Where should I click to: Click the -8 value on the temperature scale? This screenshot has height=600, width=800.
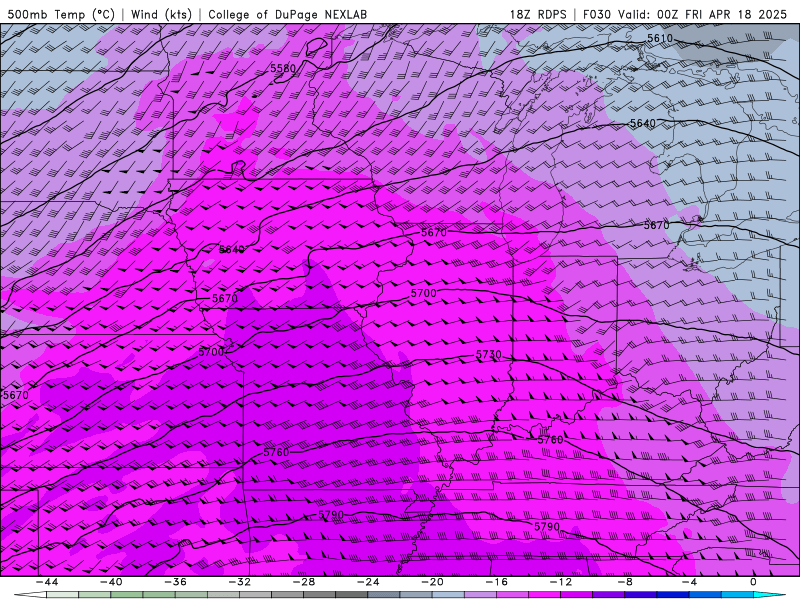point(625,582)
